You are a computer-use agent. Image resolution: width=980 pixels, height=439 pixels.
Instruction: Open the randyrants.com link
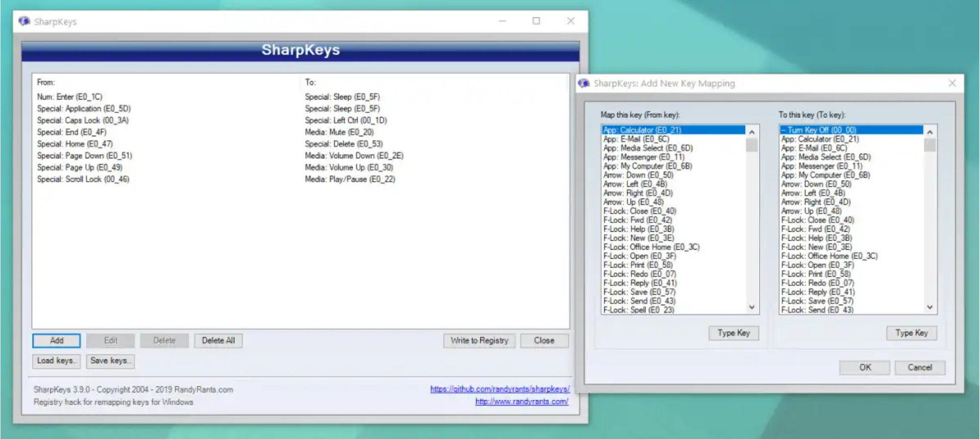[x=522, y=402]
